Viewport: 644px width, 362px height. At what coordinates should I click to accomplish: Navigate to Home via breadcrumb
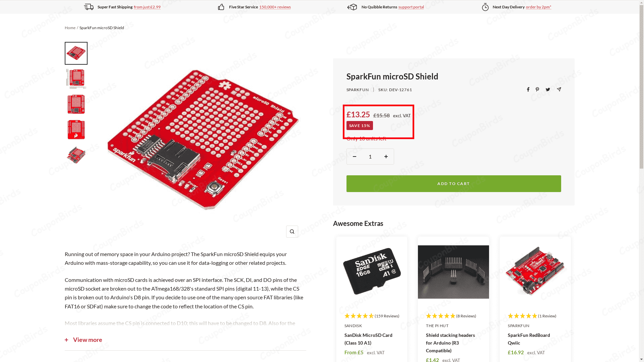pos(70,27)
